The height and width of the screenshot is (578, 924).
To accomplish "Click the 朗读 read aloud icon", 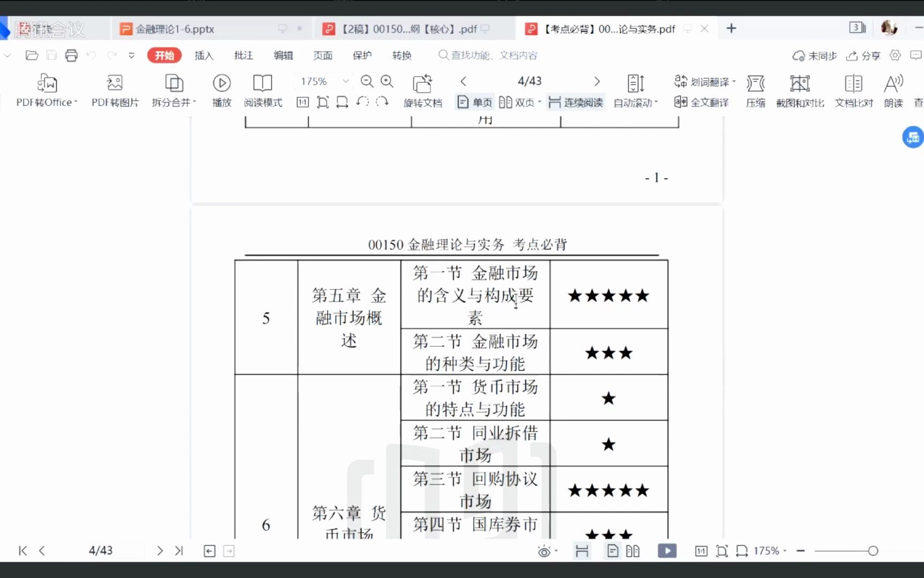I will coord(894,83).
